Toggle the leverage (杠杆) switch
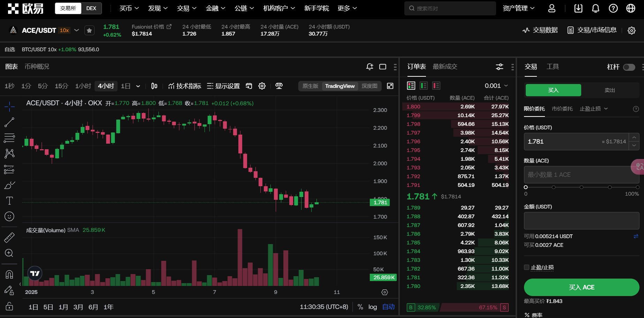Viewport: 644px width, 318px height. [x=629, y=67]
